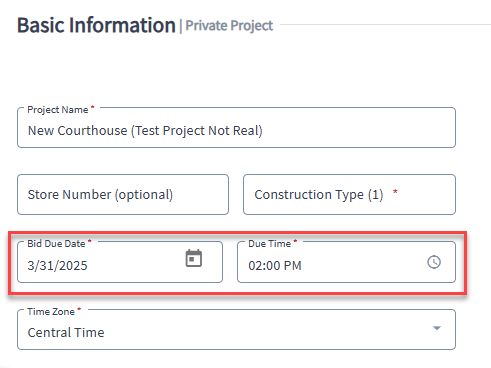The width and height of the screenshot is (491, 368).
Task: Focus the Store Number (optional) field
Action: [x=123, y=194]
